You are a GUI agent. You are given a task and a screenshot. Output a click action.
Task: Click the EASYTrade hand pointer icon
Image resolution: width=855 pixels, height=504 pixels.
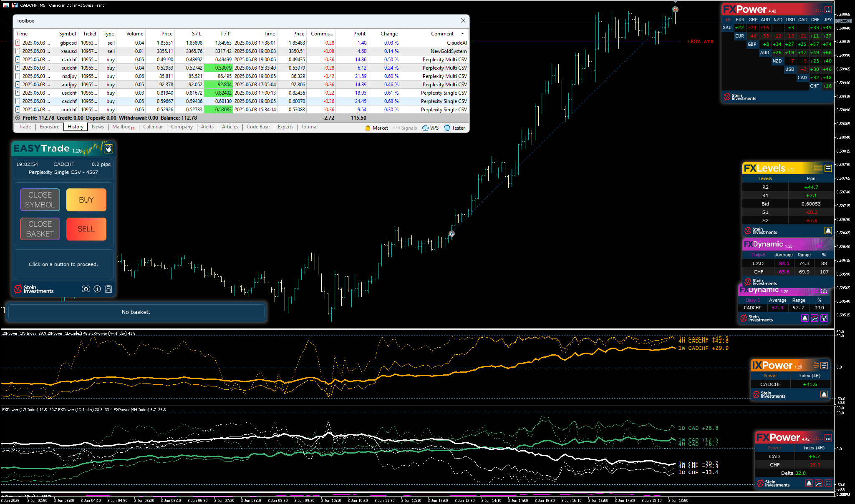point(108,149)
